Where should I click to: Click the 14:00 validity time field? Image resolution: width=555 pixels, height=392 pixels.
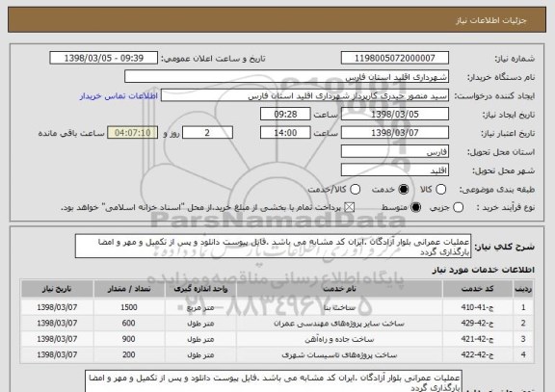click(x=285, y=133)
